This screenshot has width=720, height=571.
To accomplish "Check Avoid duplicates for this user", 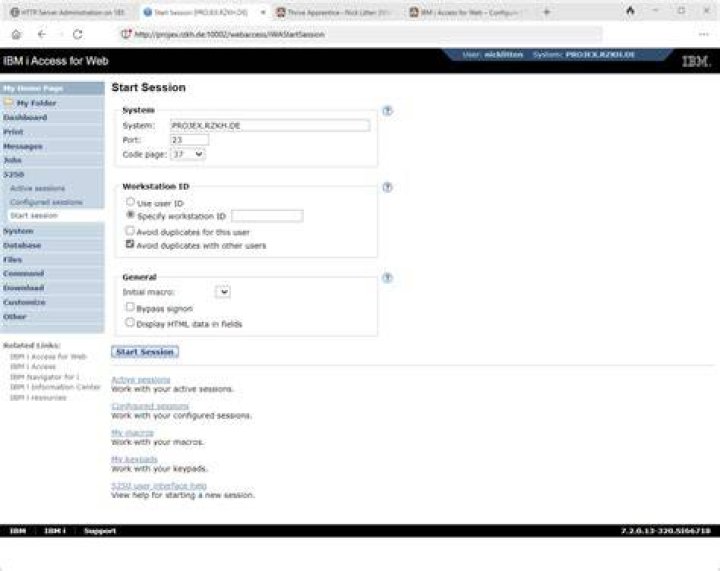I will (x=130, y=231).
